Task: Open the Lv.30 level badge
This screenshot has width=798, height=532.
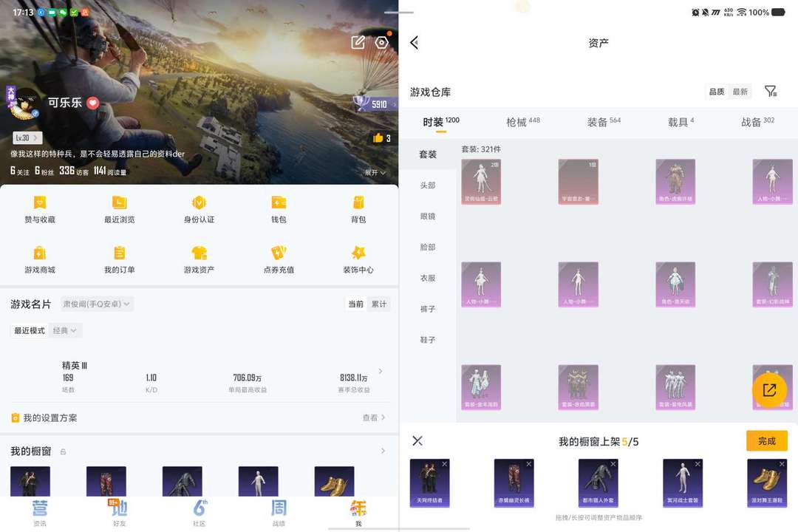Action: point(27,138)
